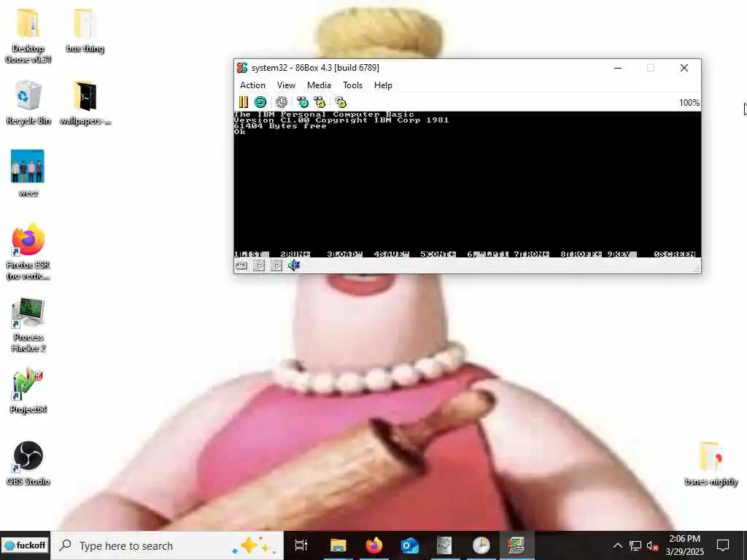This screenshot has height=560, width=747.
Task: Select the bsnes-nightly folder icon
Action: [711, 464]
